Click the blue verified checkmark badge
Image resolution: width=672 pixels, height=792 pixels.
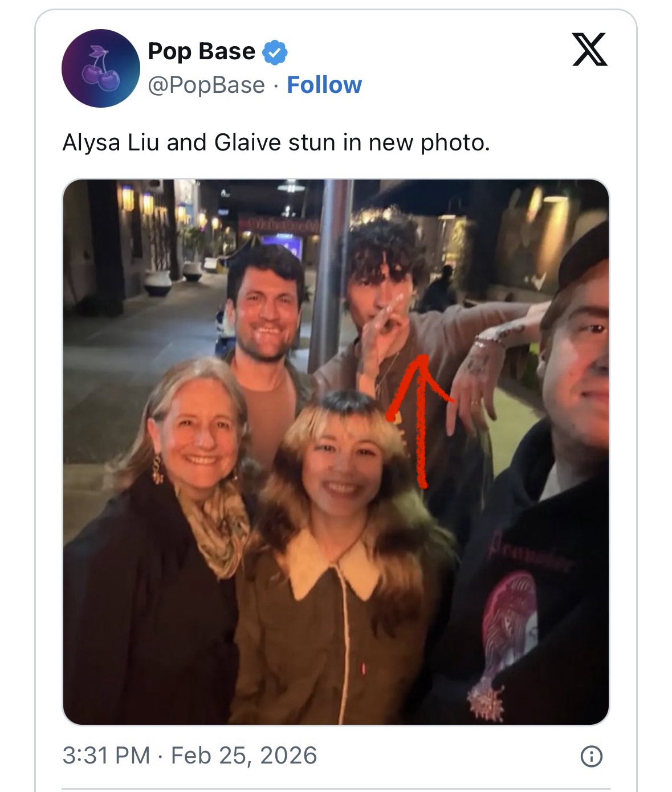tap(275, 52)
